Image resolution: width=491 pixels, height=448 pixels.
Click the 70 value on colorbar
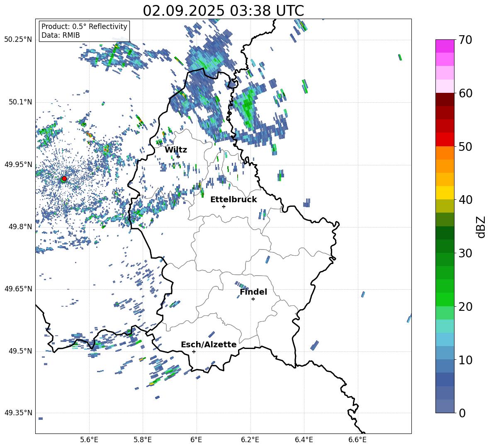(x=465, y=40)
